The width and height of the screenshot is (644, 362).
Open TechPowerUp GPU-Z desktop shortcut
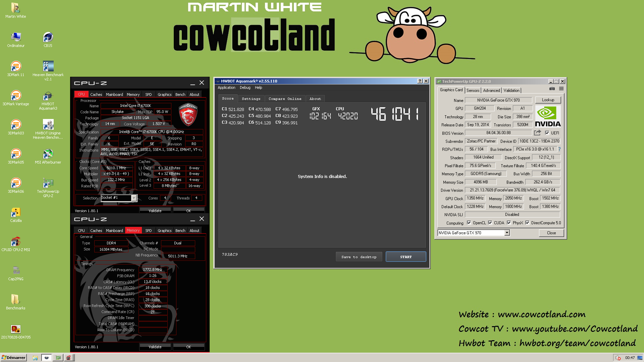(48, 187)
